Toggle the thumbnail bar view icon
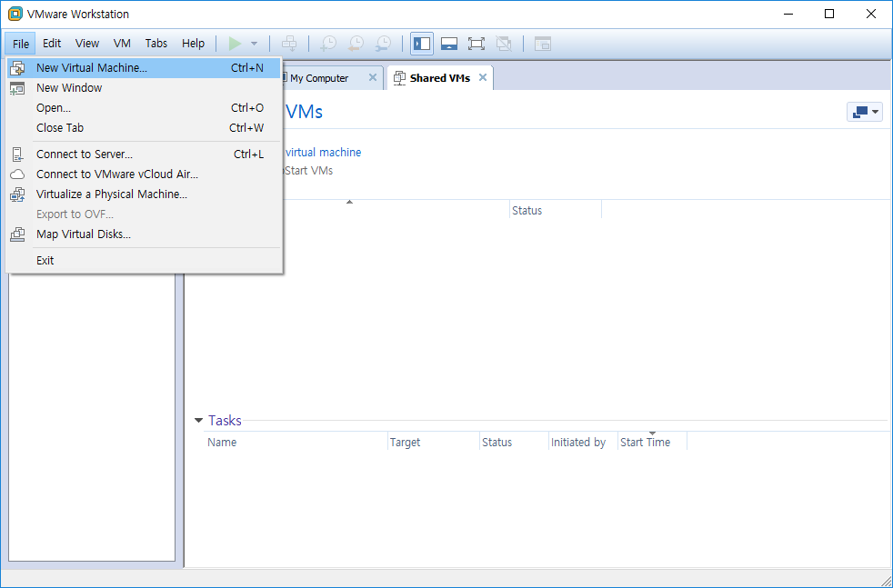The width and height of the screenshot is (893, 588). [x=449, y=44]
